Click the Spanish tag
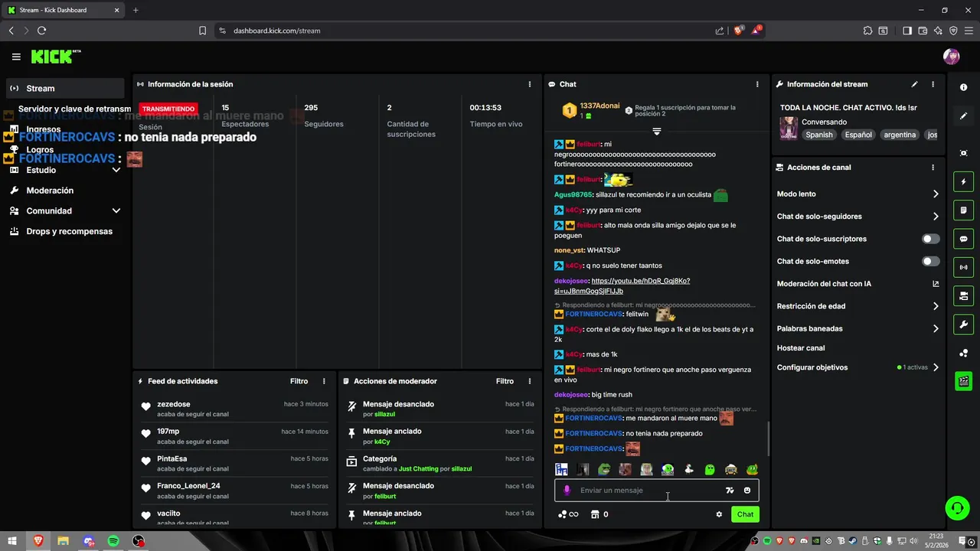This screenshot has width=980, height=551. 818,135
